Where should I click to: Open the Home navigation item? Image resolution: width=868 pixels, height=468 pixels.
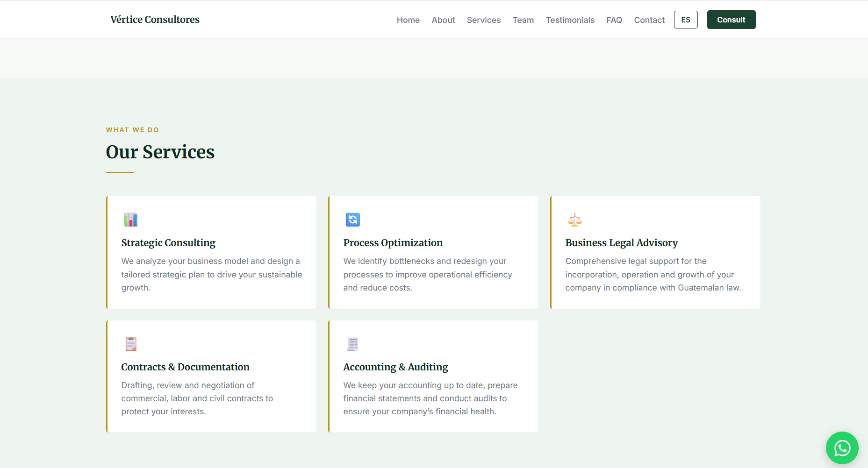[x=408, y=20]
